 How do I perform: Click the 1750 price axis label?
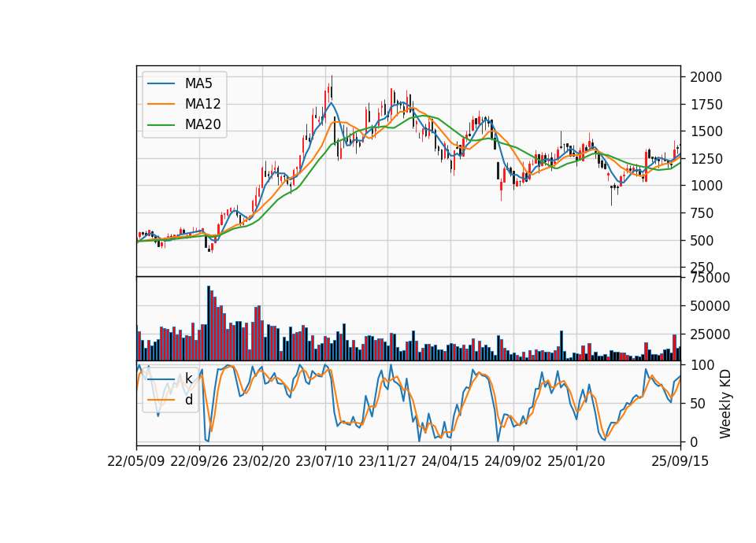706,105
